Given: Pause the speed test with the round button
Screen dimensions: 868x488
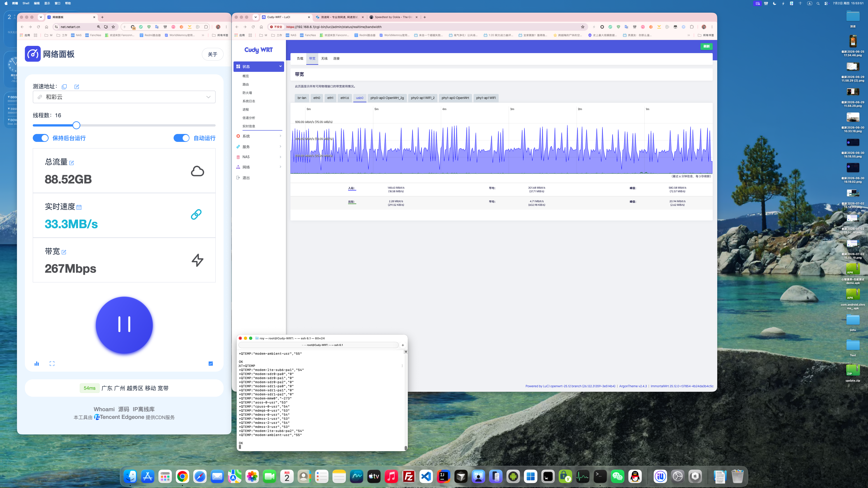Looking at the screenshot, I should point(124,325).
